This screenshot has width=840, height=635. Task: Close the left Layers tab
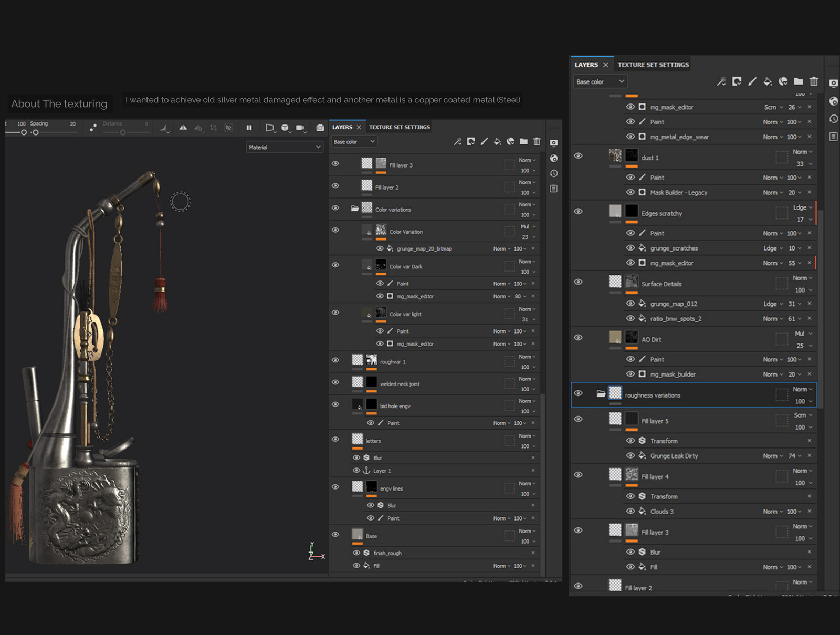359,127
